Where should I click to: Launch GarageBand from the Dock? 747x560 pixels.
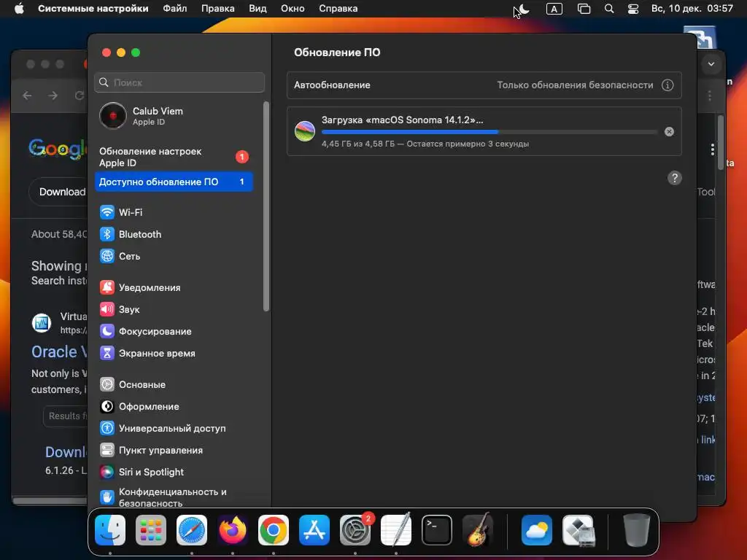coord(478,530)
